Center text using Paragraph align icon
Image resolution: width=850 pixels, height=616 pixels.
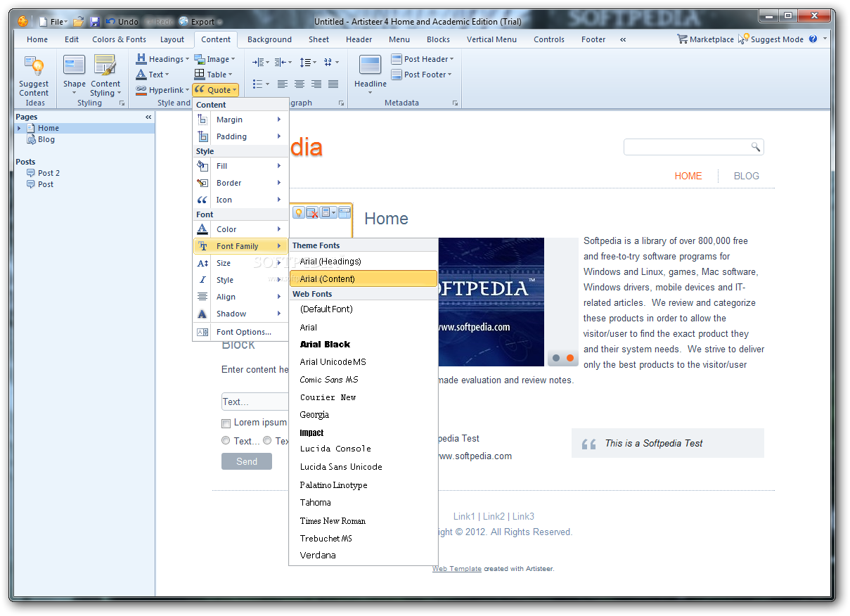[x=300, y=84]
